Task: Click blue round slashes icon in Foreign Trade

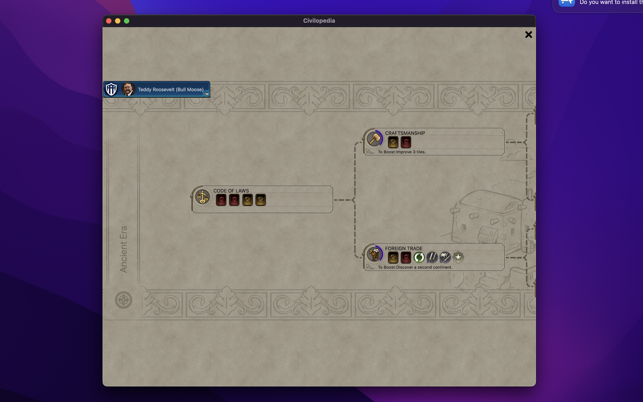Action: (432, 258)
